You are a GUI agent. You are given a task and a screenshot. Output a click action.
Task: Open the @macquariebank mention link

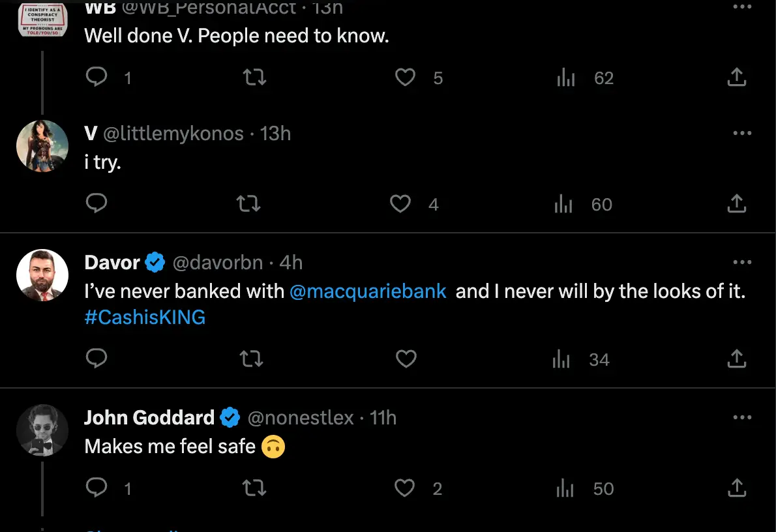click(x=368, y=291)
